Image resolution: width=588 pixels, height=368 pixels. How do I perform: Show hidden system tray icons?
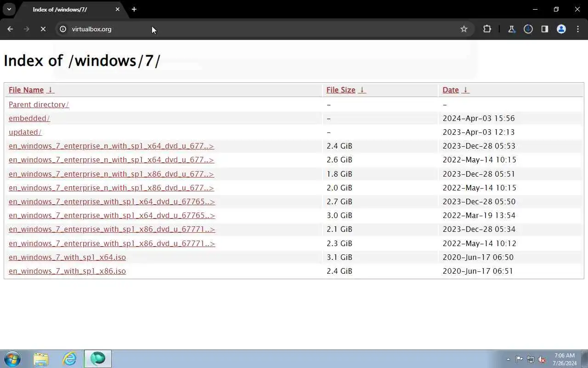(x=508, y=359)
